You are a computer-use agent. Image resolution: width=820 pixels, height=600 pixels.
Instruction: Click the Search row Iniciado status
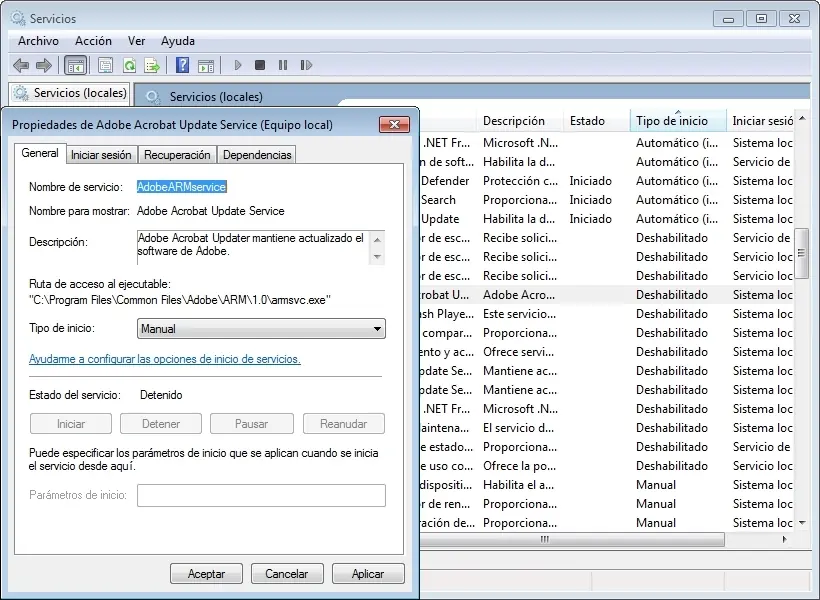click(590, 200)
